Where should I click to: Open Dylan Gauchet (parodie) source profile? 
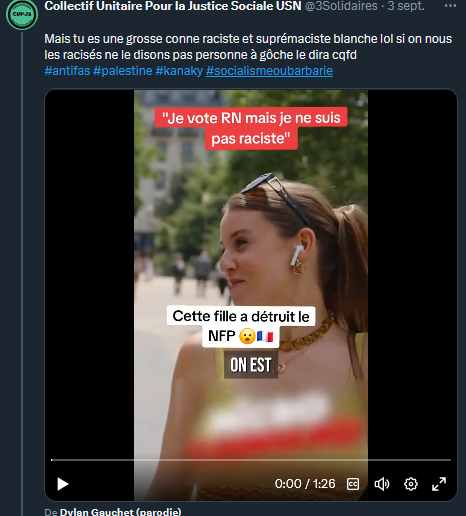(121, 512)
